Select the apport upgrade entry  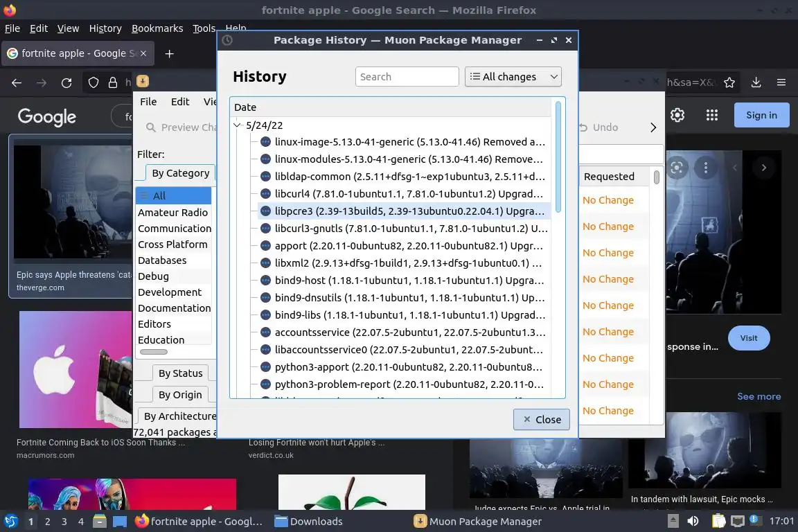pyautogui.click(x=404, y=246)
